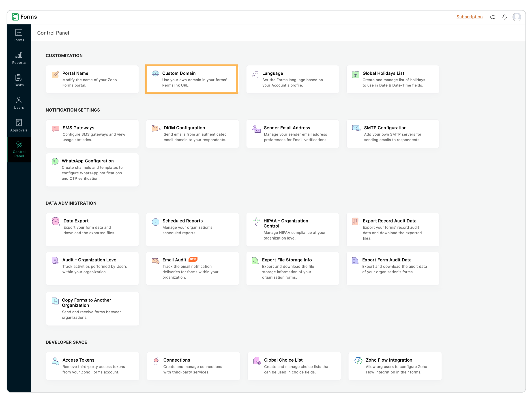This screenshot has width=532, height=399.
Task: Click the Copy Forms to Another Organization icon
Action: click(55, 301)
